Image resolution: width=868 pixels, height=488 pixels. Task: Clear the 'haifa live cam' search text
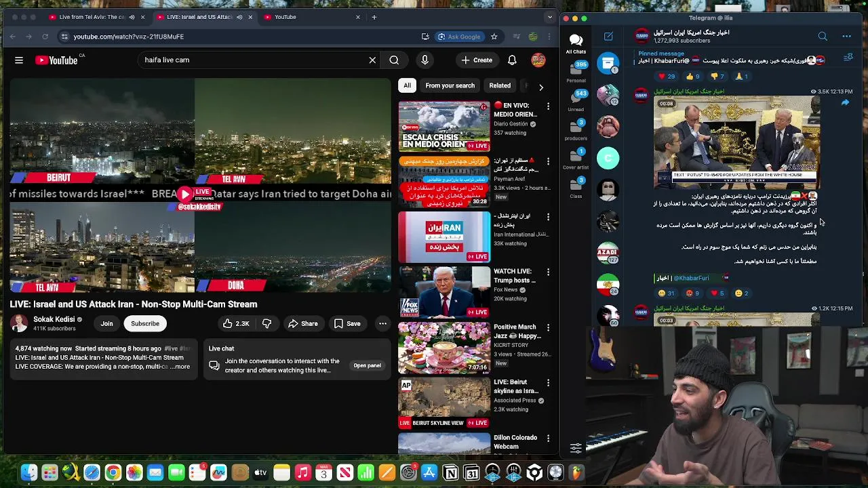tap(372, 60)
